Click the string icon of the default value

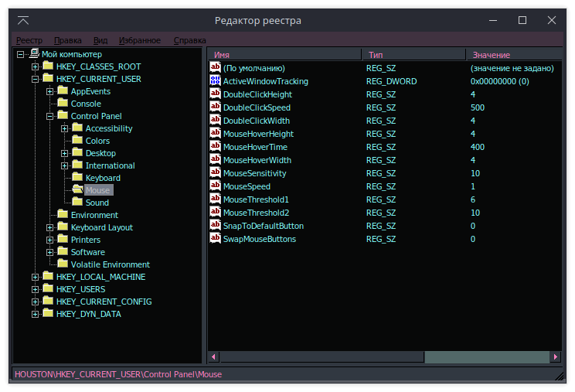click(216, 67)
